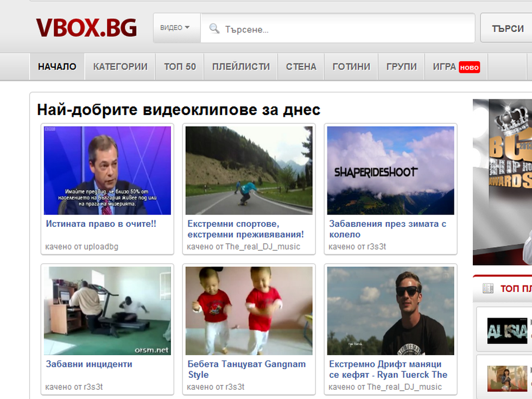Click the heading Най-добрите видеоклипове за днес
532x399 pixels.
pyautogui.click(x=179, y=110)
